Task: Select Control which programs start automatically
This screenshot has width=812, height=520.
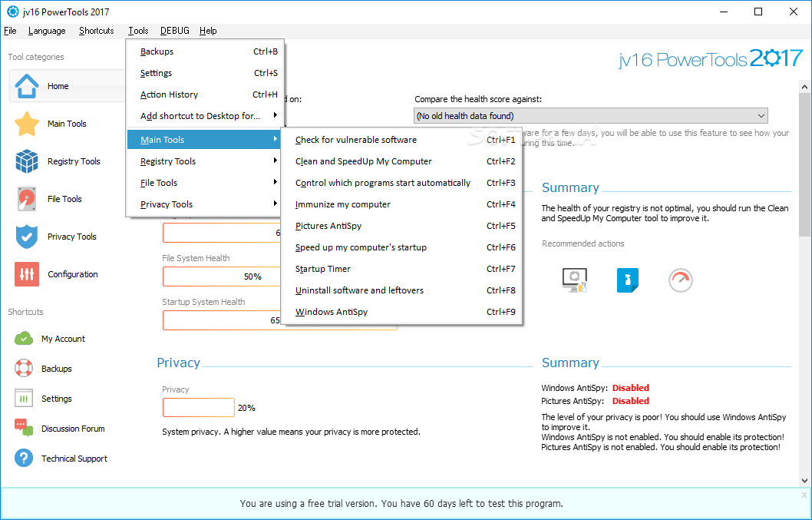Action: [402, 183]
